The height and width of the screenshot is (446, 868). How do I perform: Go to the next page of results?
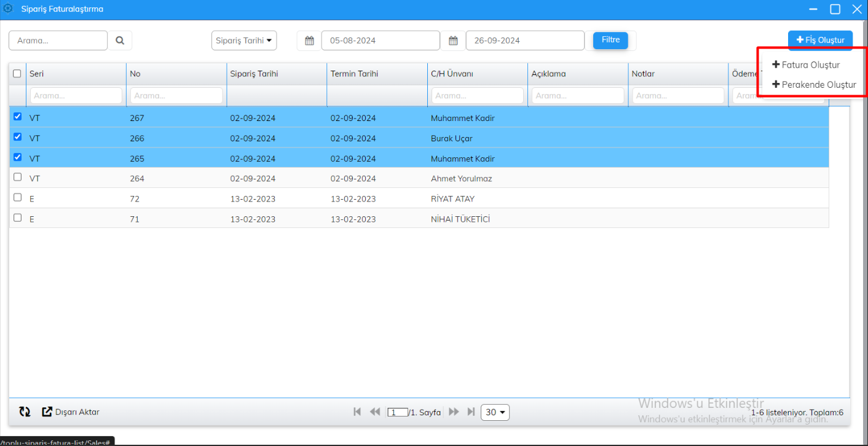click(454, 412)
